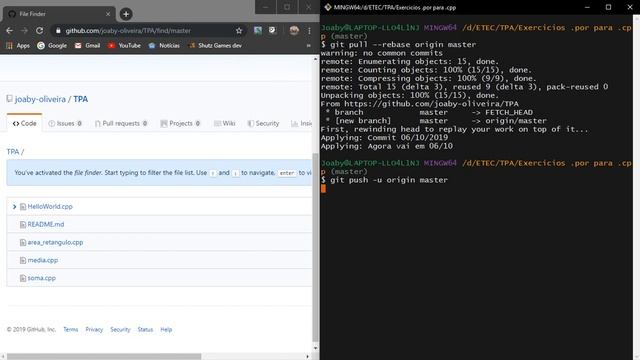The width and height of the screenshot is (640, 360).
Task: Click the MINGW64 terminal title bar icon
Action: (x=328, y=7)
